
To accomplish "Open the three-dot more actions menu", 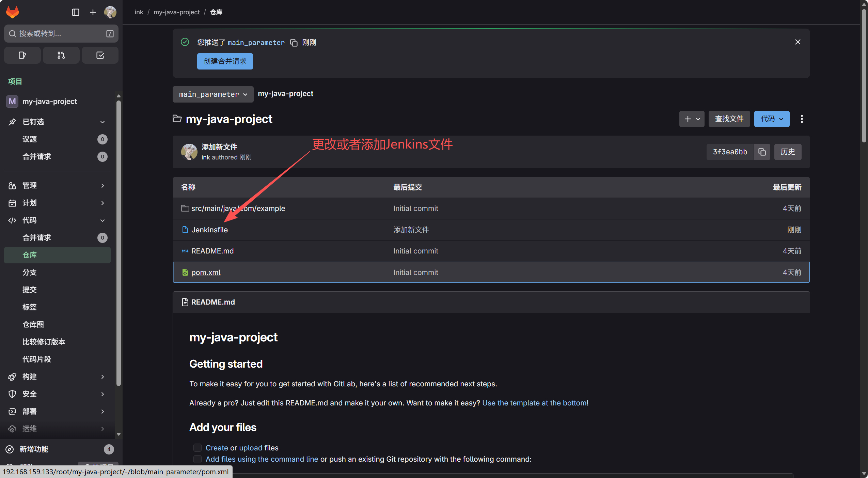I will (x=802, y=119).
